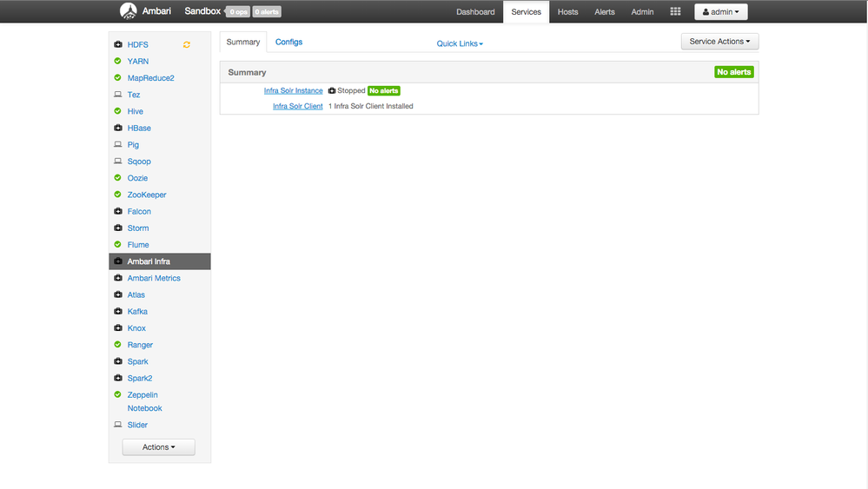Click the Ambari brand text
The width and height of the screenshot is (868, 489).
[x=156, y=11]
